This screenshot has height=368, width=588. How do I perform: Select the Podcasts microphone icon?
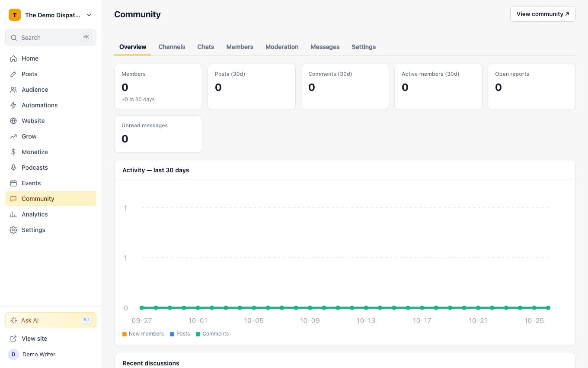pos(13,168)
